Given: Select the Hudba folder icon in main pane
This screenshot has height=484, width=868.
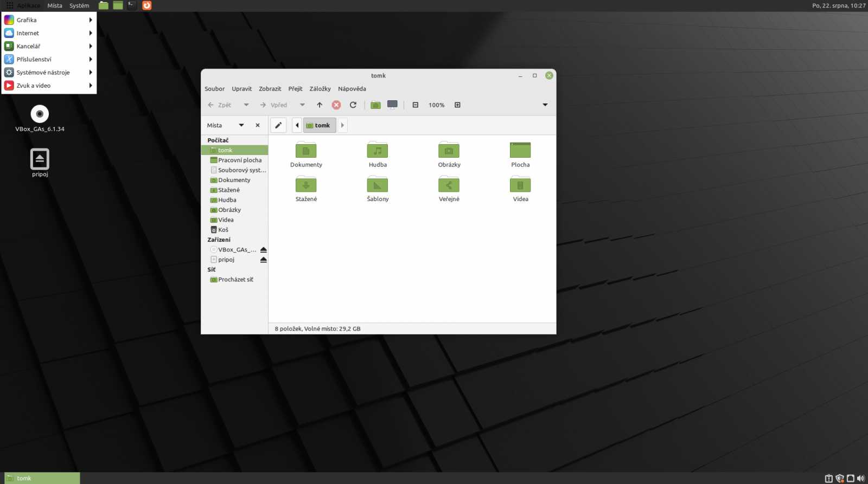Looking at the screenshot, I should click(378, 150).
